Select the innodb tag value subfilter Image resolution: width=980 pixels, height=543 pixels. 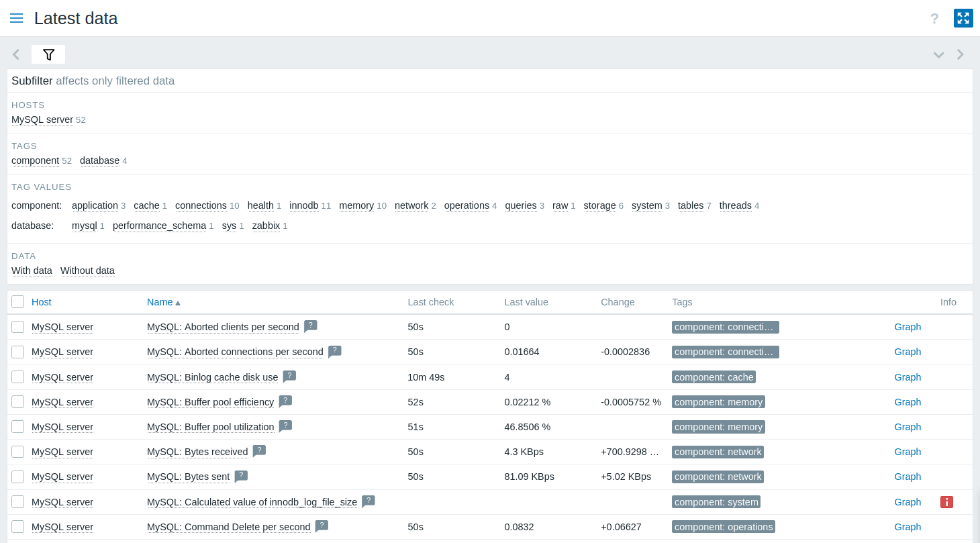(304, 205)
